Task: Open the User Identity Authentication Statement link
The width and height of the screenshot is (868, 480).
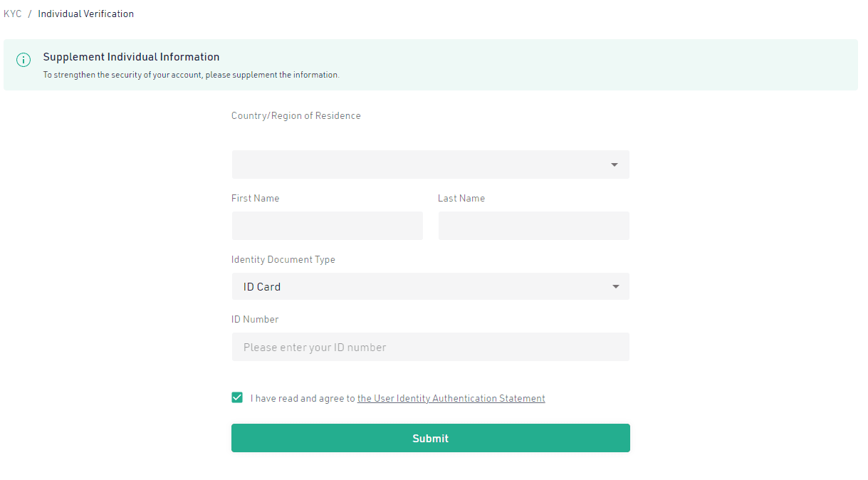Action: coord(451,399)
